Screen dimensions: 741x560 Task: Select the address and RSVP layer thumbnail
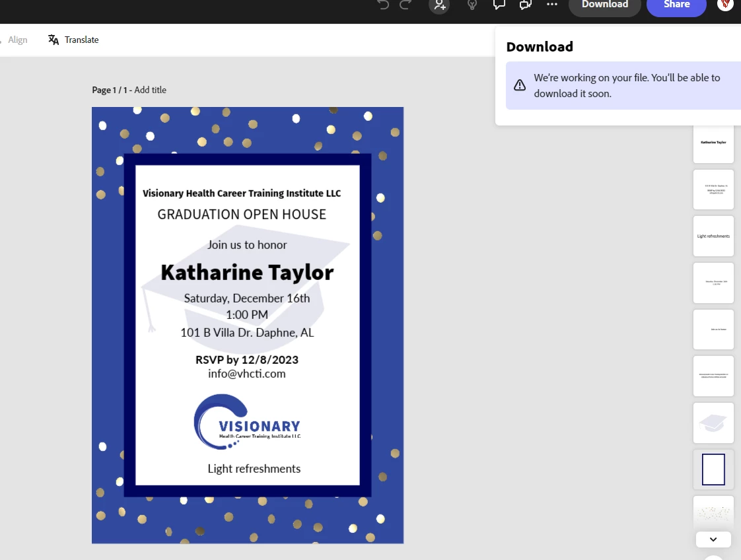pyautogui.click(x=713, y=190)
